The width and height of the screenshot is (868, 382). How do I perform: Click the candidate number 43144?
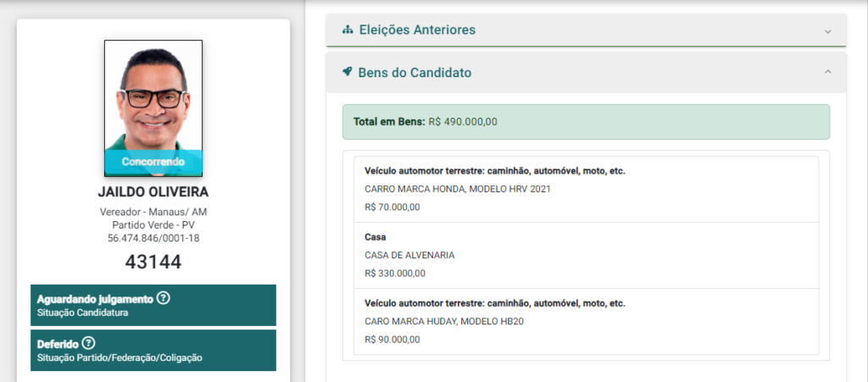pos(153,262)
